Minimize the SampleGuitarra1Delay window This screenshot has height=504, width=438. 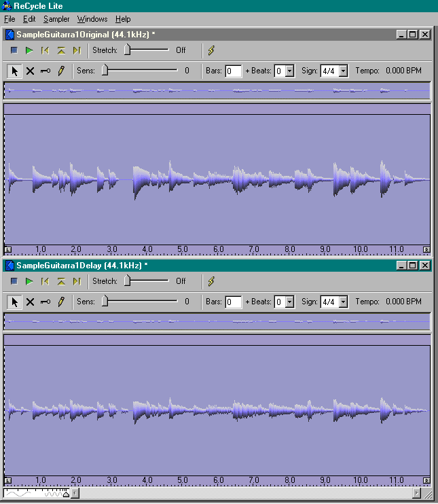point(401,266)
